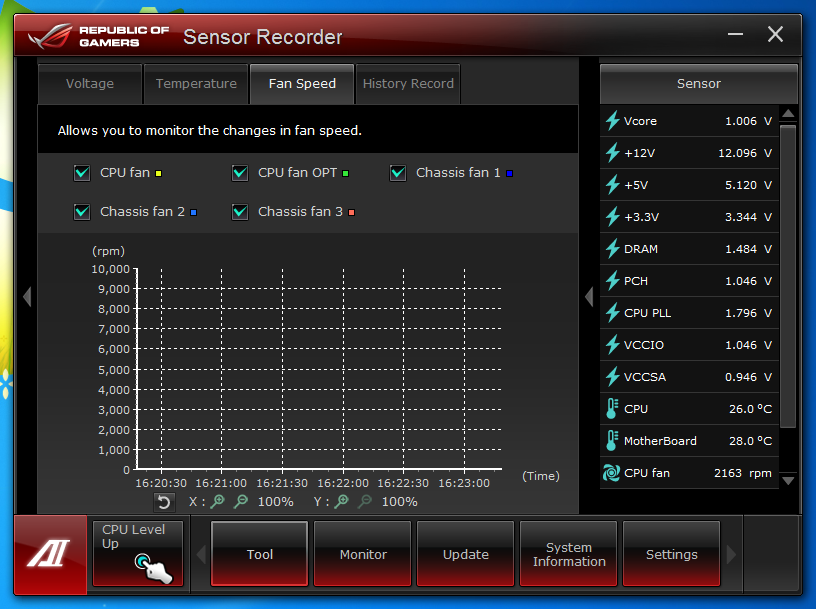Click the VCCIO lightning bolt icon
This screenshot has width=816, height=609.
pyautogui.click(x=613, y=345)
